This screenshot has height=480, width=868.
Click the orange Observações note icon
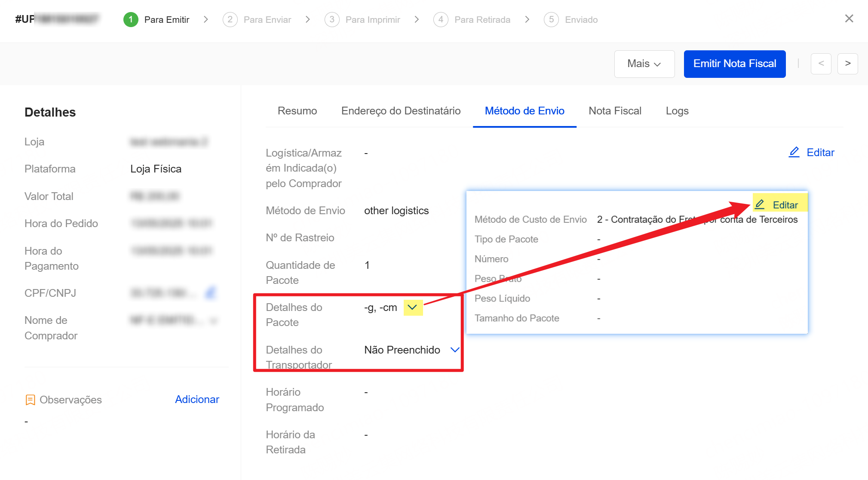tap(30, 400)
